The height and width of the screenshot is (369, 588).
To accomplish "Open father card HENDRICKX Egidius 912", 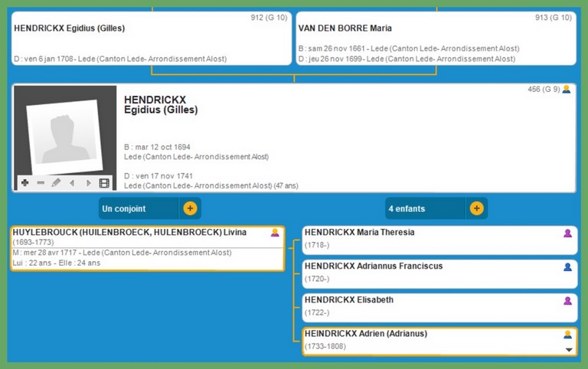I will (152, 38).
